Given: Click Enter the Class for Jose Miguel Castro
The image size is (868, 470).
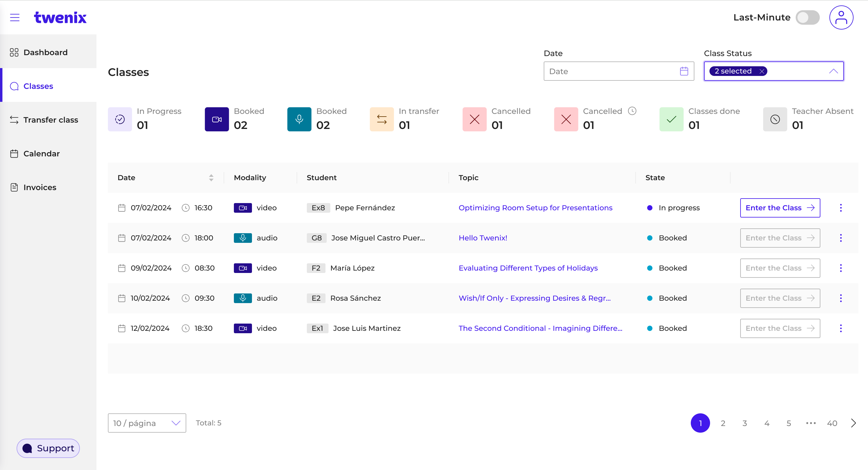Looking at the screenshot, I should tap(780, 238).
